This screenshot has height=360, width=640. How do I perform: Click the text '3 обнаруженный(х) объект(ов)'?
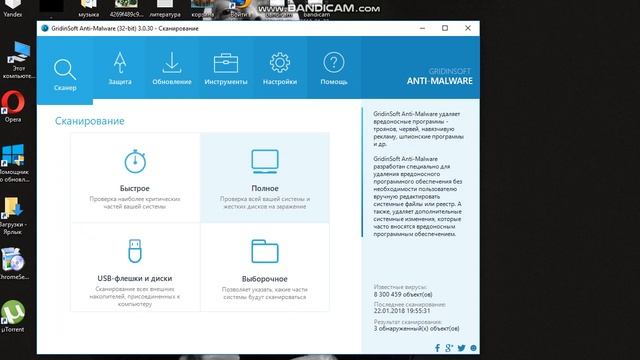[416, 328]
